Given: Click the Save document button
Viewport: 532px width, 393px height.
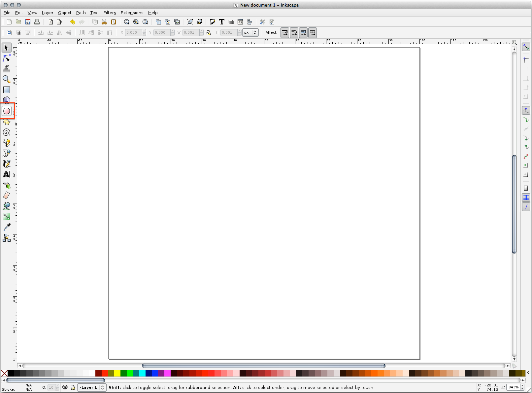Looking at the screenshot, I should click(27, 22).
